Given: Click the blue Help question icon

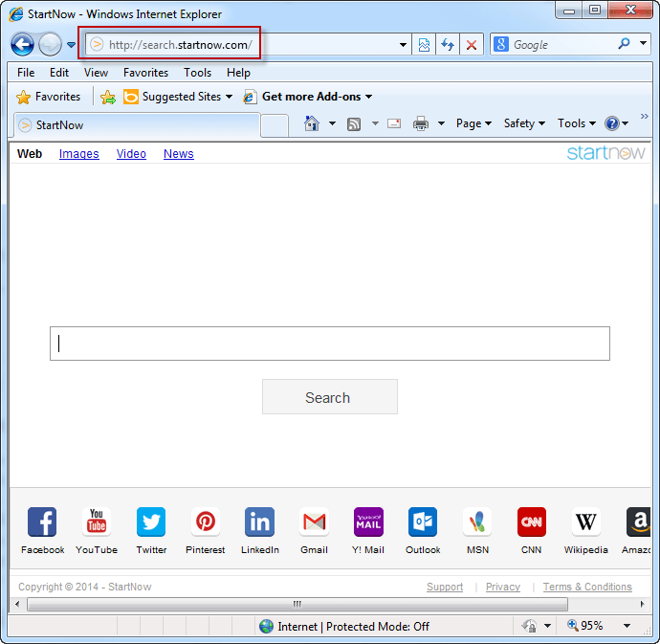Looking at the screenshot, I should 611,123.
